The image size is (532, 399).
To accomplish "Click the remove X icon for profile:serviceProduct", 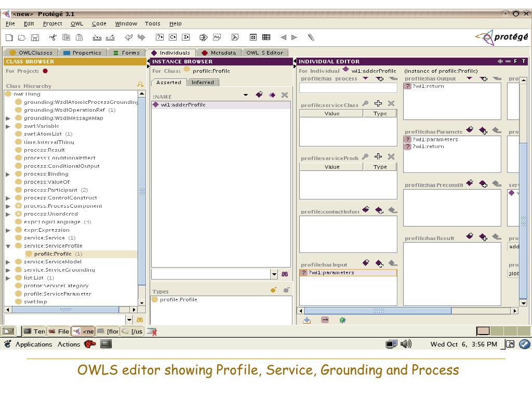I will 391,156.
